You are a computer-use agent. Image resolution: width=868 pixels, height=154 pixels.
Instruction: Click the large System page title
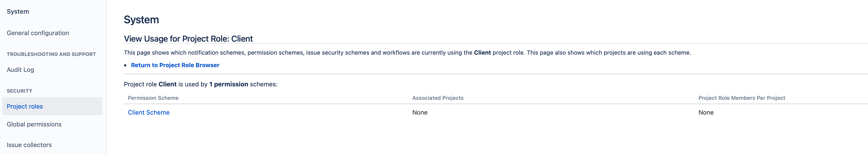(141, 19)
